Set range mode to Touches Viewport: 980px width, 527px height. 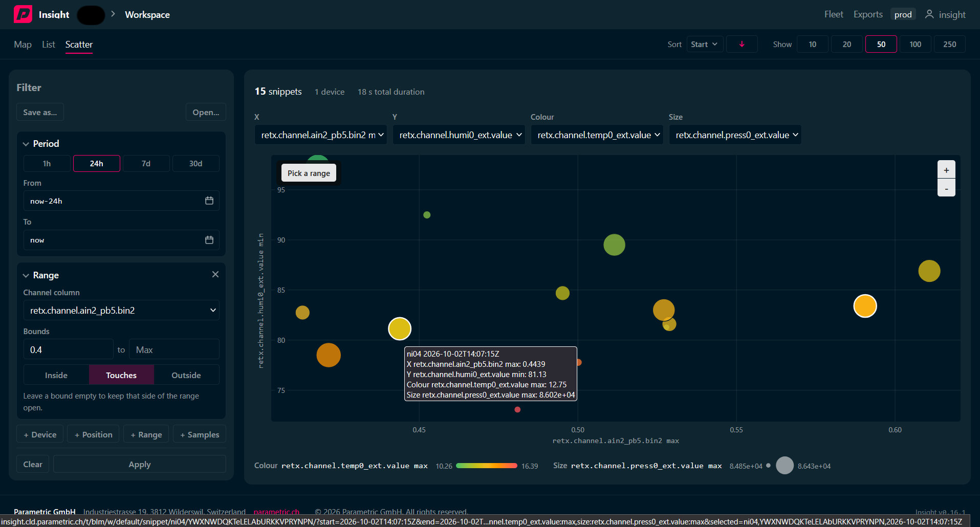121,375
